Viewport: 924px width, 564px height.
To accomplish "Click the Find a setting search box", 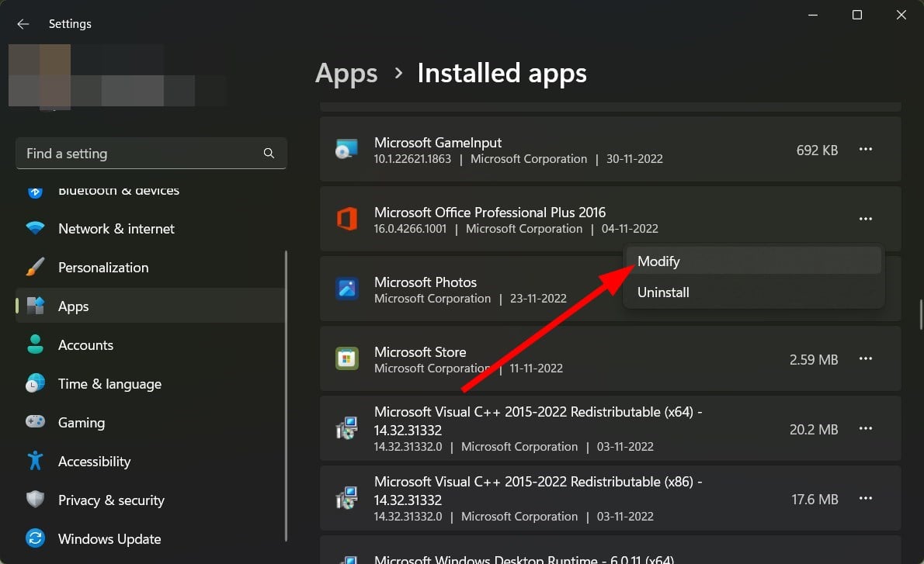I will coord(140,154).
